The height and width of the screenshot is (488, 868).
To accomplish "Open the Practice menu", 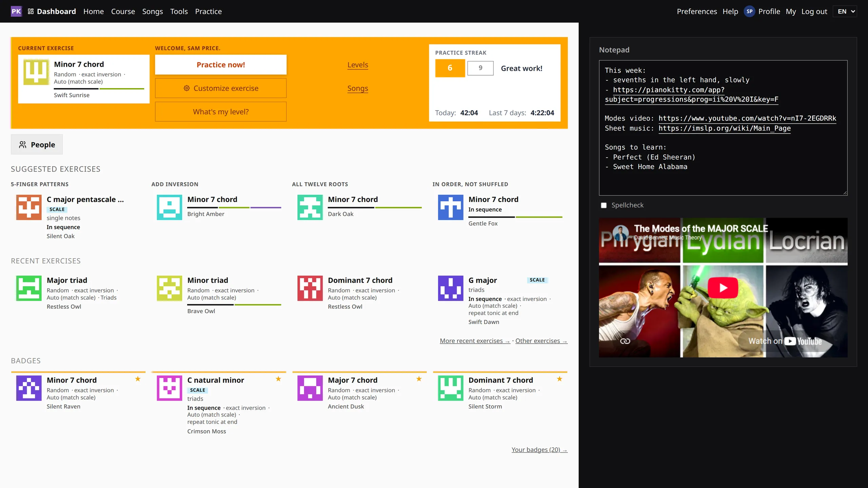I will (208, 11).
